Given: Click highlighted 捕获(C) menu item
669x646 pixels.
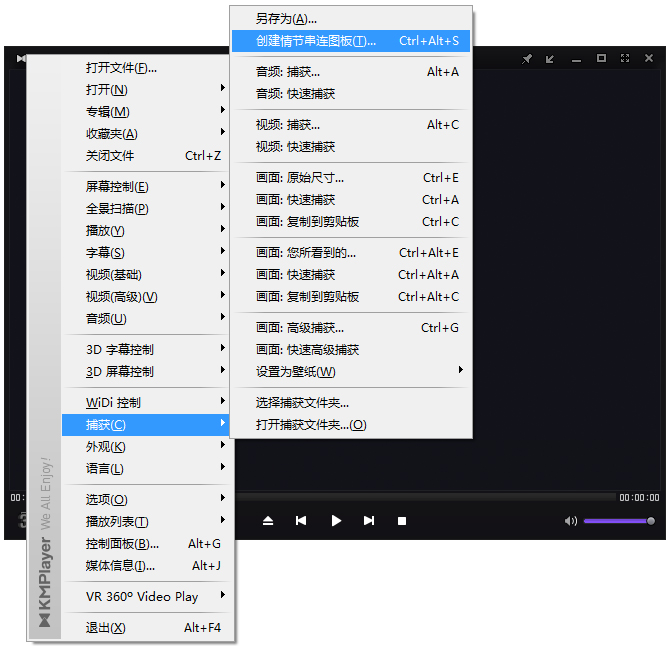Looking at the screenshot, I should click(x=145, y=425).
